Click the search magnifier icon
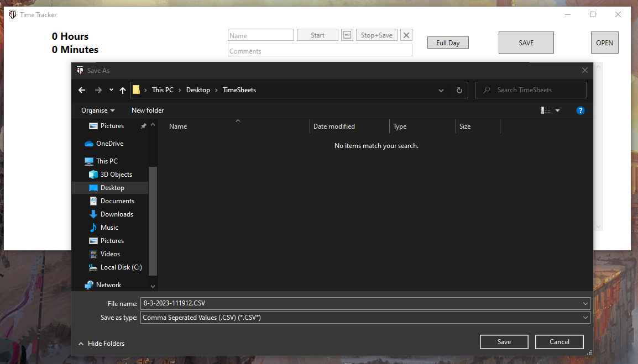638x364 pixels. 486,90
